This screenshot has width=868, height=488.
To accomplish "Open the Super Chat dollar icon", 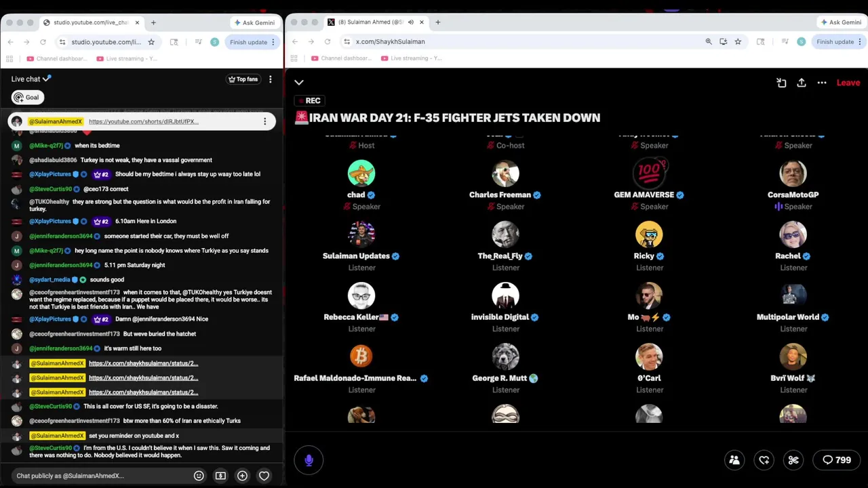I will (220, 476).
